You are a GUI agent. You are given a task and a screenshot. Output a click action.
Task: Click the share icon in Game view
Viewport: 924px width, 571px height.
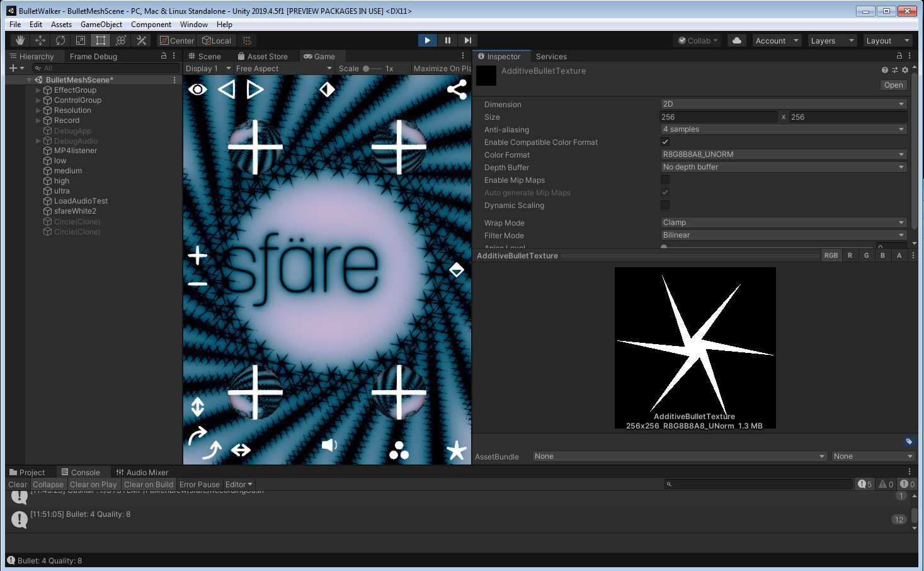[457, 89]
